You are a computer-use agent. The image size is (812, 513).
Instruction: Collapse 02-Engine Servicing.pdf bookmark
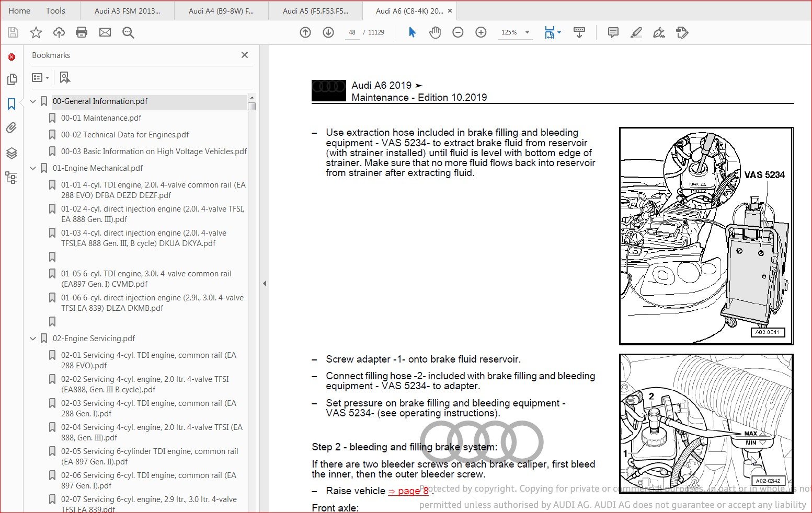pyautogui.click(x=33, y=339)
